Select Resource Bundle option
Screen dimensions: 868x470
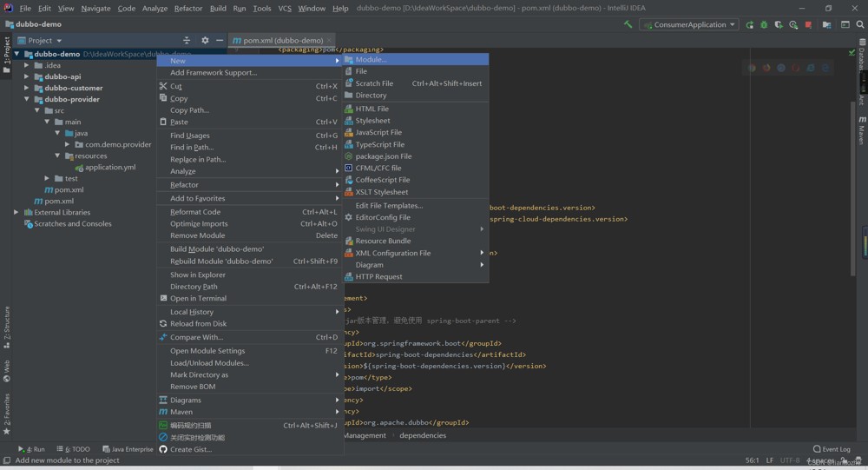[415, 241]
